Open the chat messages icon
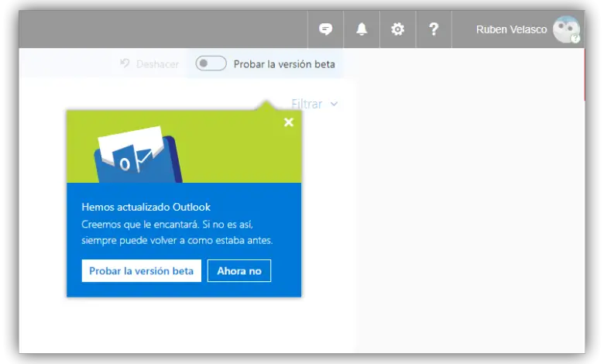 click(x=325, y=29)
